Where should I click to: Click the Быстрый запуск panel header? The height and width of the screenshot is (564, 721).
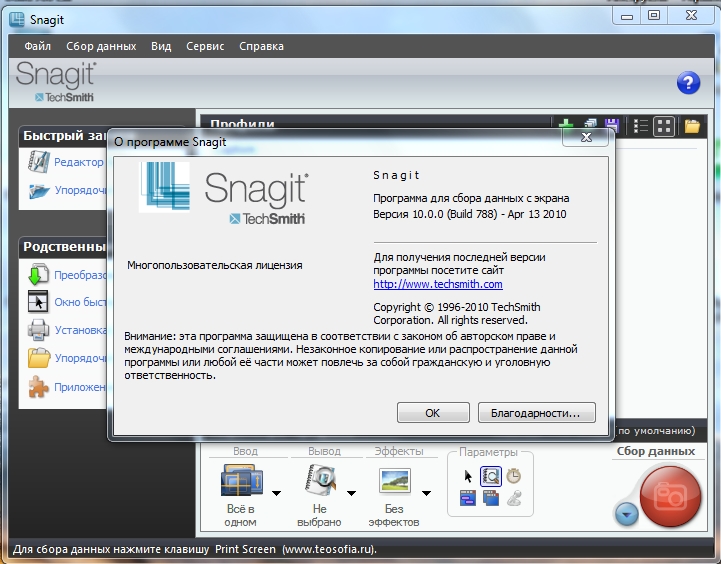pyautogui.click(x=64, y=136)
